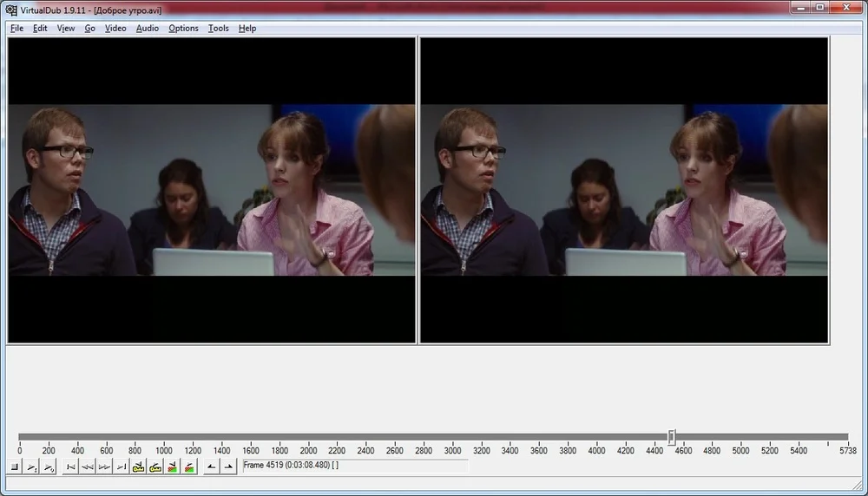
Task: Step backward one frame
Action: pos(88,467)
